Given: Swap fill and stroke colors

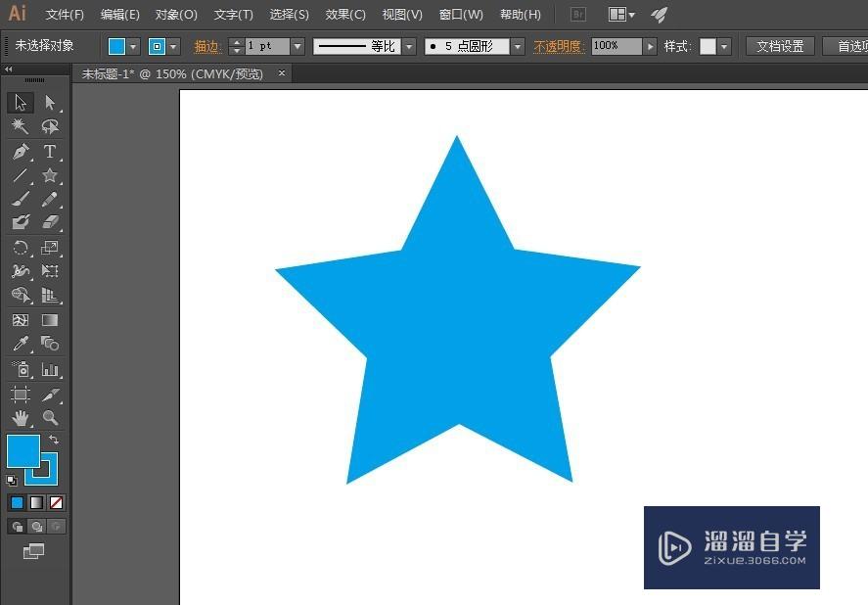Looking at the screenshot, I should (x=54, y=440).
